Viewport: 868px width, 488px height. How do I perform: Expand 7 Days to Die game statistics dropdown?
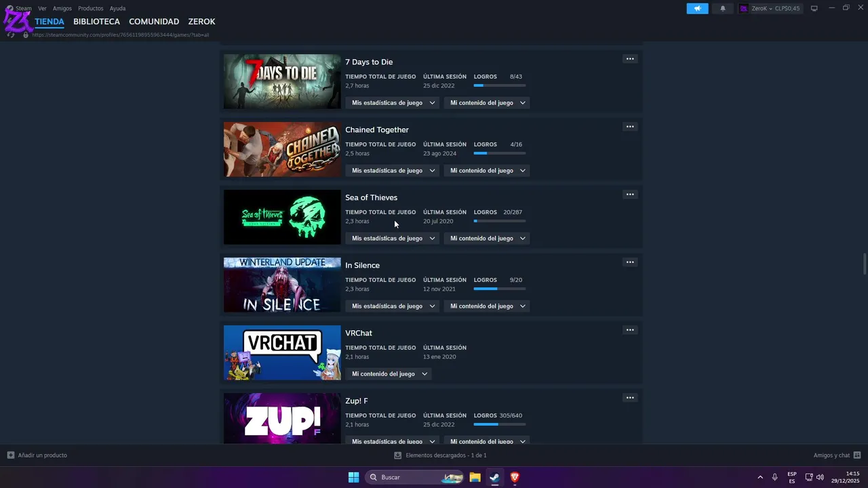click(393, 103)
